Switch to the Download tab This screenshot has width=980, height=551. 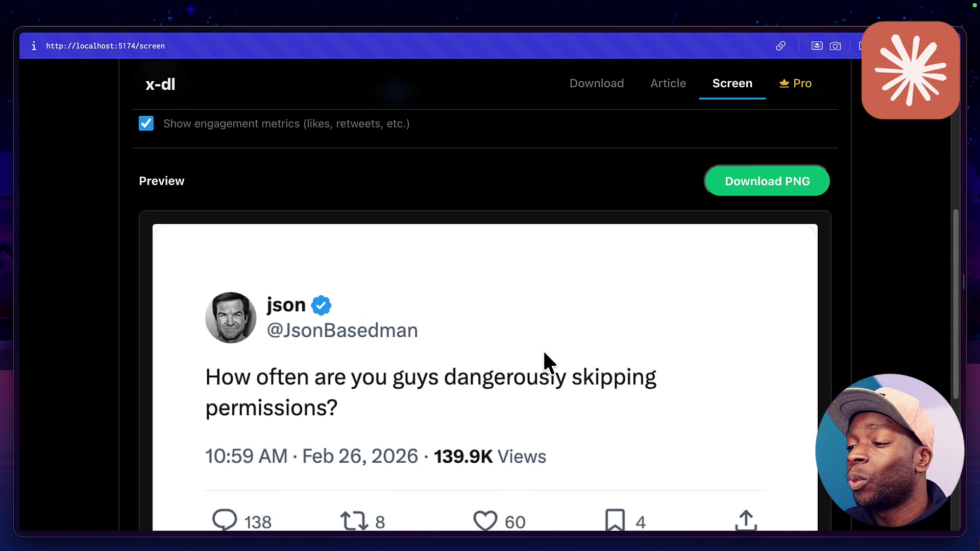point(596,83)
